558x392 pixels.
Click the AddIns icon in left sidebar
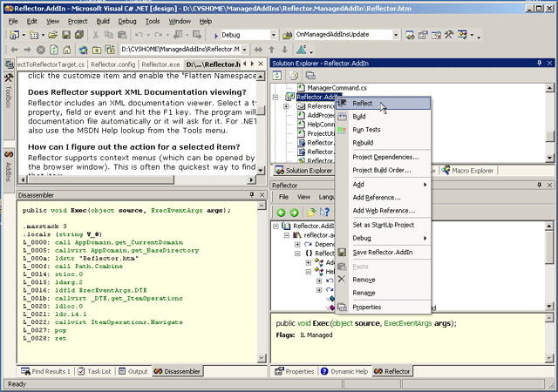[9, 154]
